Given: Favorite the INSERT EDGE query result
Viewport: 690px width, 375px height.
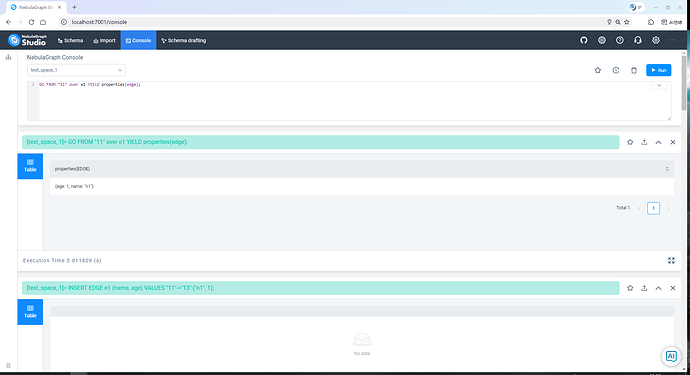Looking at the screenshot, I should click(630, 288).
